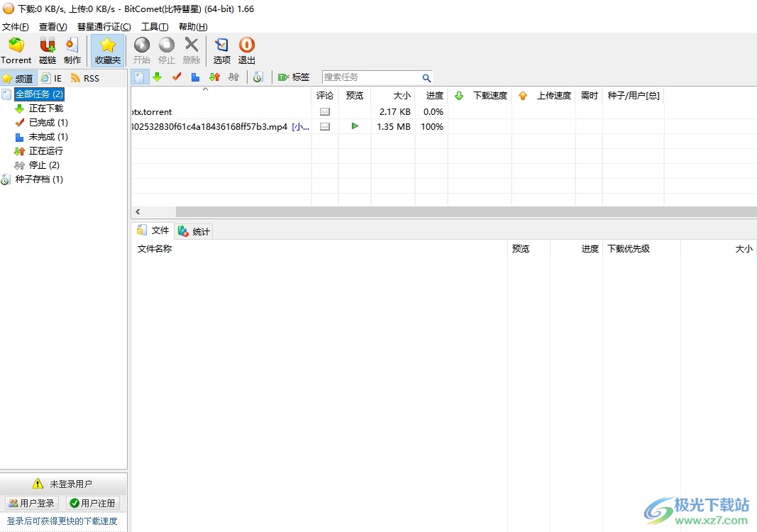
Task: Click the grey stopped tasks filter icon
Action: (234, 77)
